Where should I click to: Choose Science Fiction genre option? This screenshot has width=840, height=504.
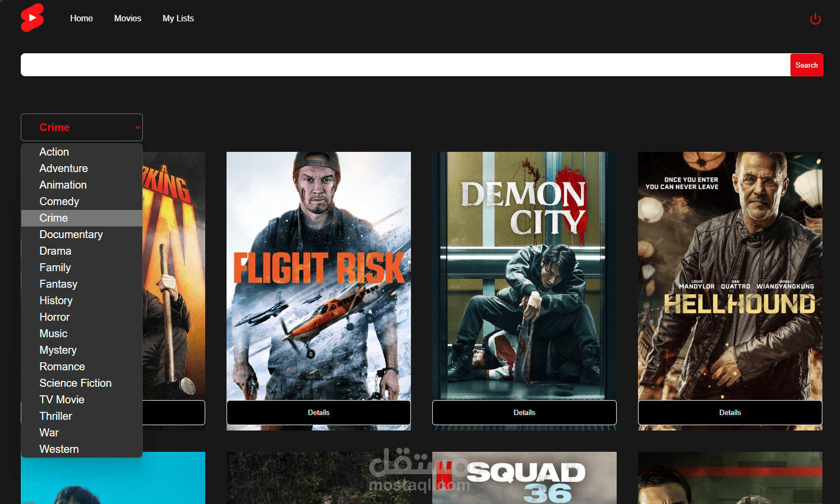pos(82,383)
